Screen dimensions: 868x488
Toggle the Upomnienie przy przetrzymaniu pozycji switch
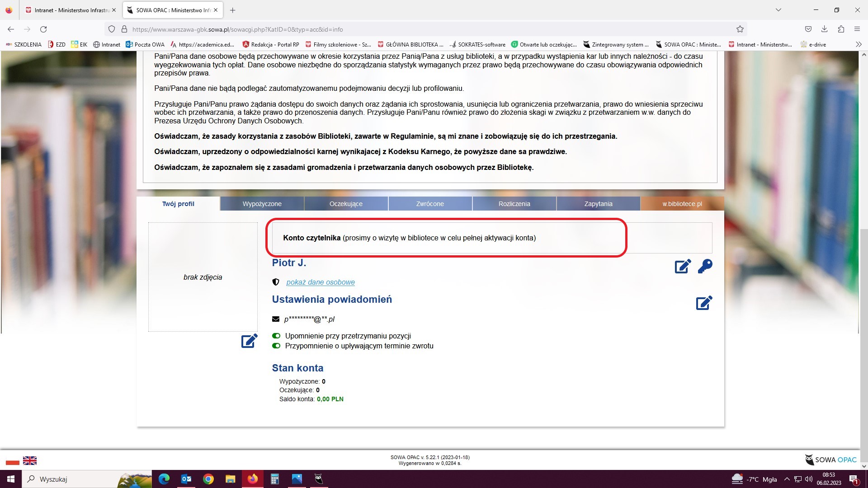[x=276, y=336]
